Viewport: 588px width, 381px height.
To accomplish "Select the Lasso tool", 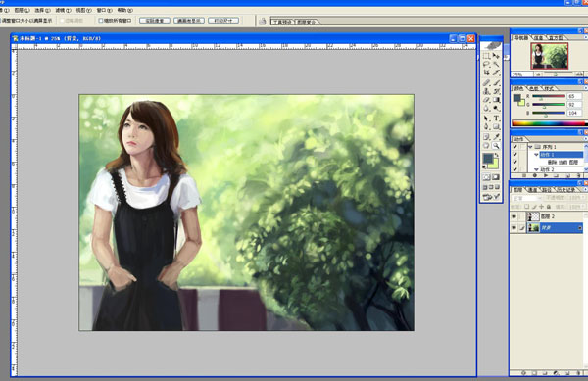I will (x=486, y=64).
